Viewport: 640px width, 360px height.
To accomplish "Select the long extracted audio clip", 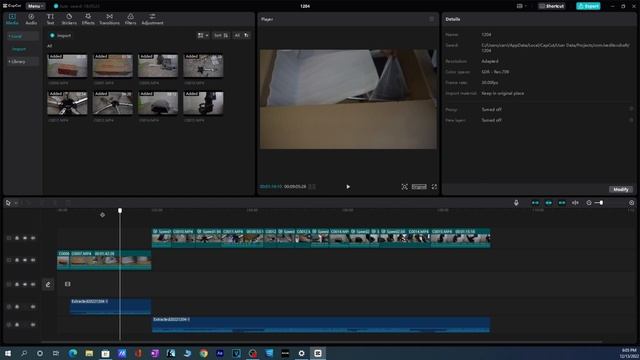I will (321, 324).
